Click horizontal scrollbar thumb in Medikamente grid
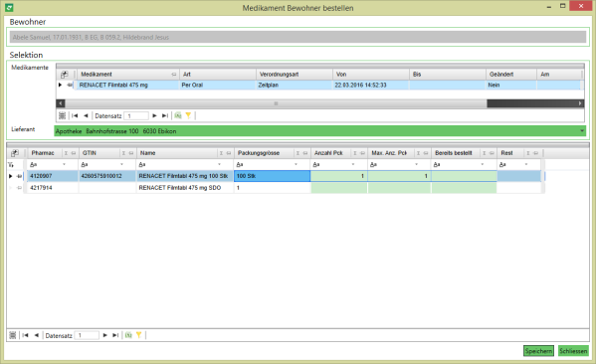This screenshot has height=364, width=596. [276, 103]
